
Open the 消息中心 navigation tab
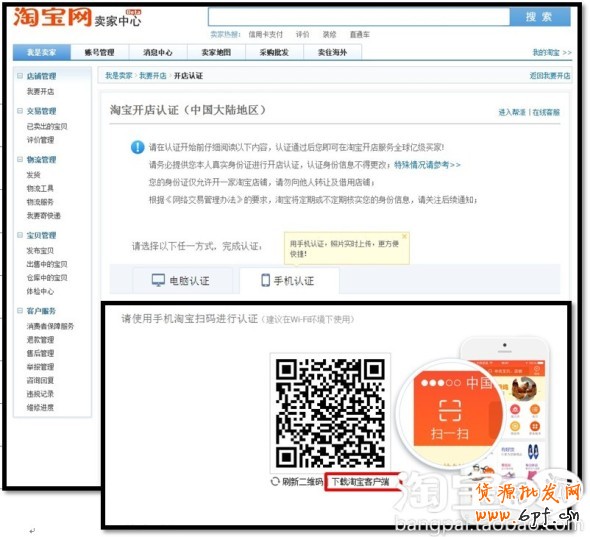[158, 52]
